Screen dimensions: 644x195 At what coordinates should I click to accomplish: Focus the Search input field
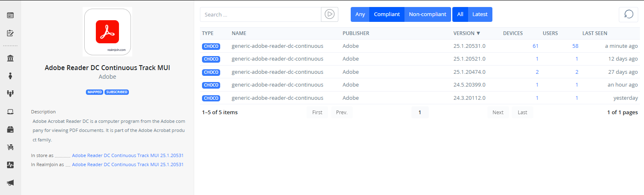click(260, 14)
